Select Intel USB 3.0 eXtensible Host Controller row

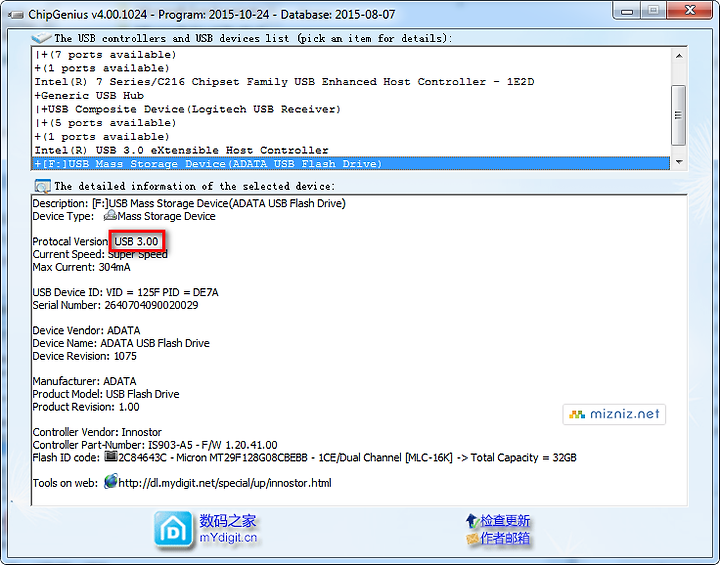point(351,150)
